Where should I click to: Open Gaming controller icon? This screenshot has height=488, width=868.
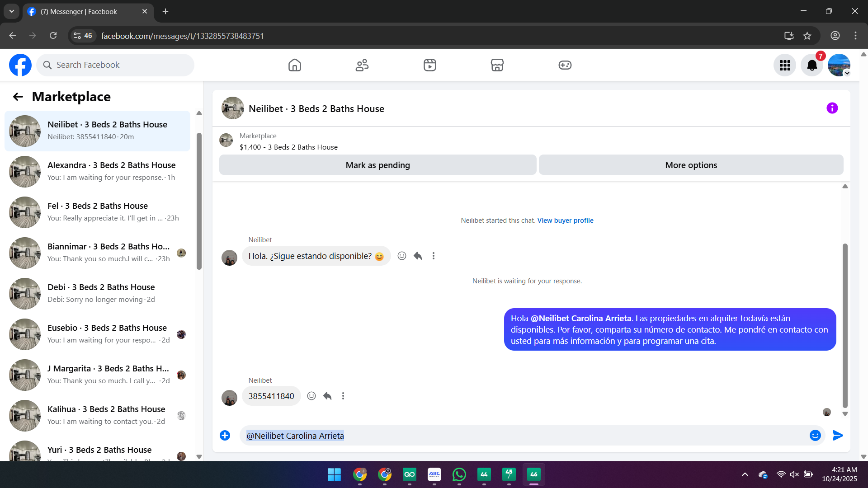tap(565, 65)
